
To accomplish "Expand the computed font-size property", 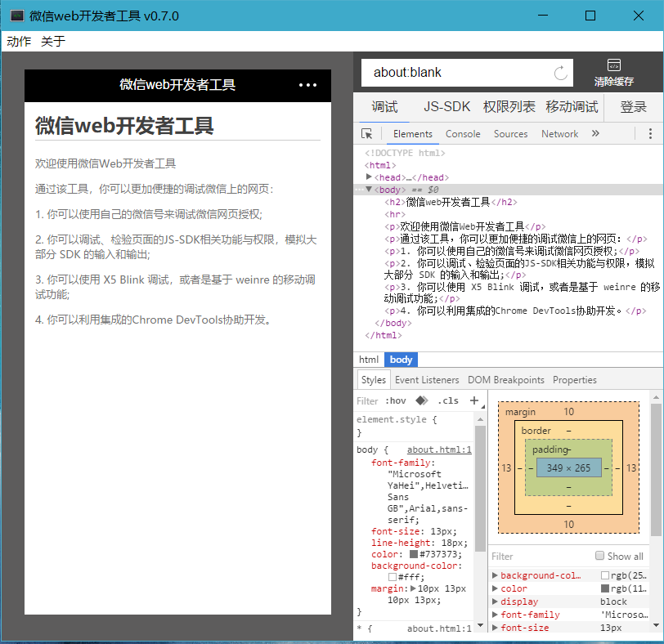I will (x=495, y=628).
